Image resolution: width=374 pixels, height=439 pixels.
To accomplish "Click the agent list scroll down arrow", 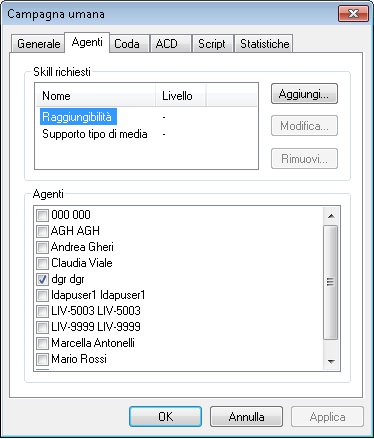I will 331,361.
